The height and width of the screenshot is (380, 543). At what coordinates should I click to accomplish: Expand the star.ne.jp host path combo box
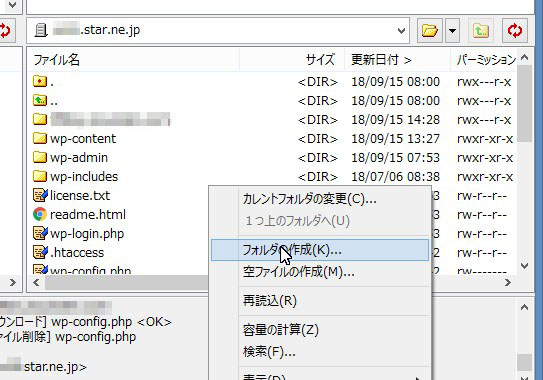coord(401,30)
